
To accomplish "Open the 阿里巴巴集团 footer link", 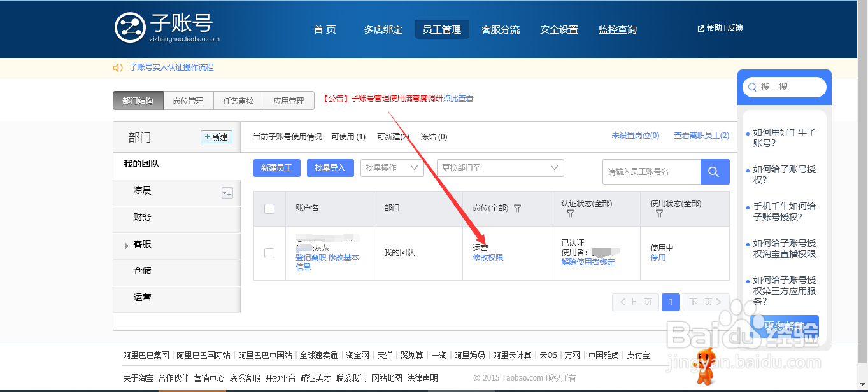I will coord(146,355).
